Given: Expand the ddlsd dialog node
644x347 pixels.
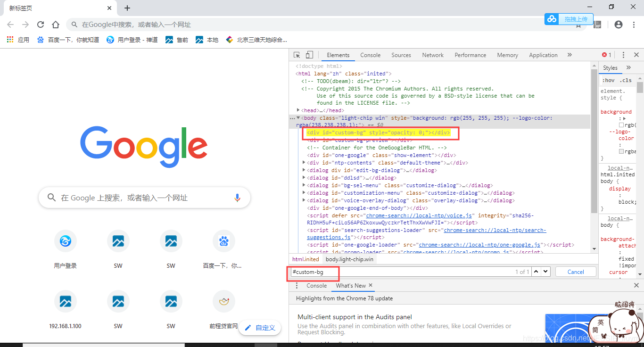Looking at the screenshot, I should coord(304,178).
